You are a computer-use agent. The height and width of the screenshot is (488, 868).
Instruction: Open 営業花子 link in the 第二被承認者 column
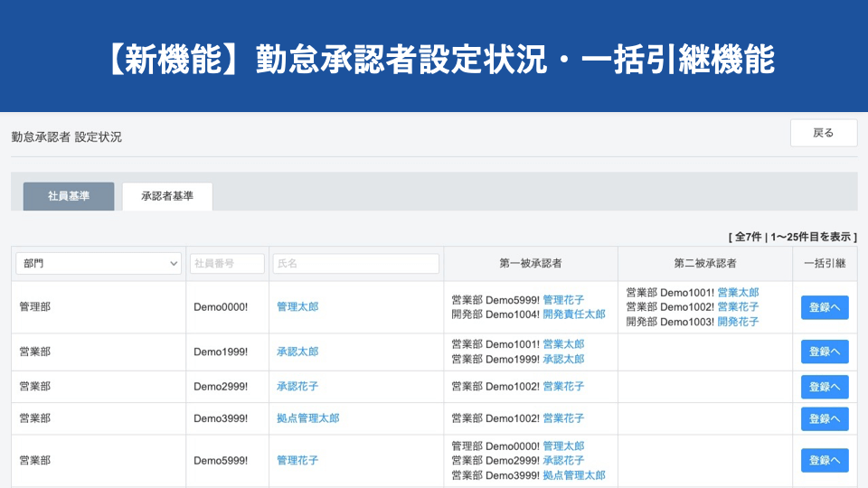738,306
